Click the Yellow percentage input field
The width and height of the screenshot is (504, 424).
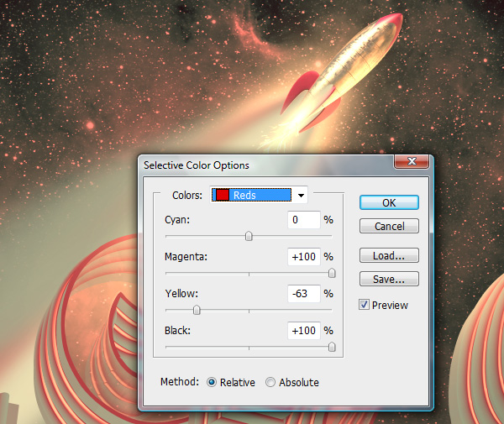point(304,294)
